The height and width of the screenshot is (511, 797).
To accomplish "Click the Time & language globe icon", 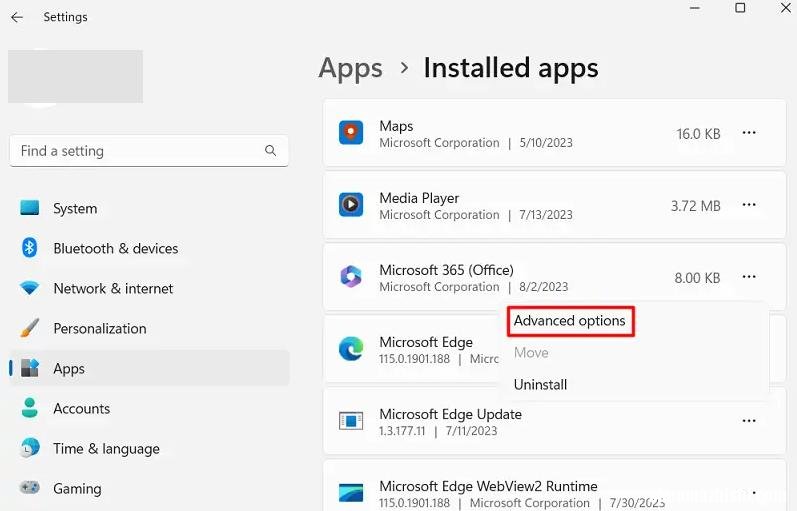I will 29,447.
